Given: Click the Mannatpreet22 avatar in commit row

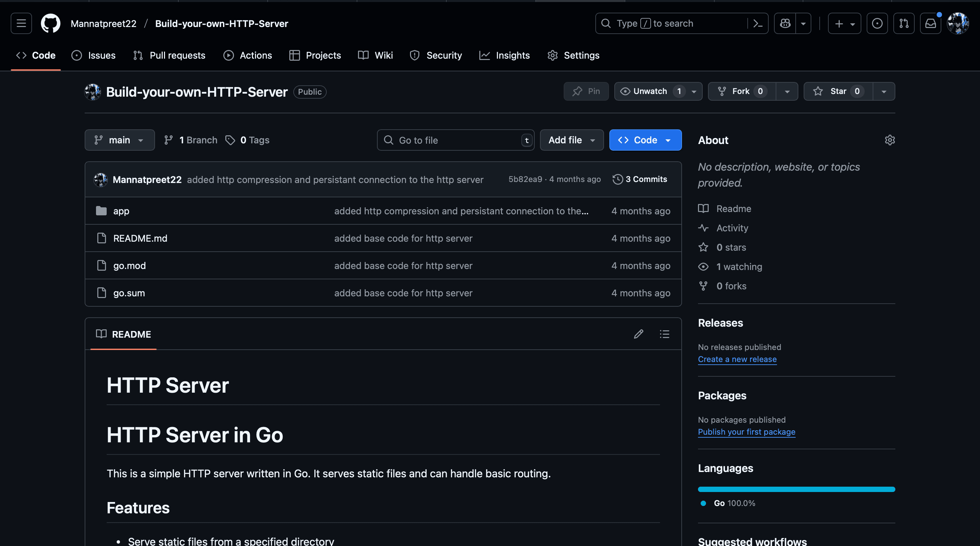Looking at the screenshot, I should (101, 180).
